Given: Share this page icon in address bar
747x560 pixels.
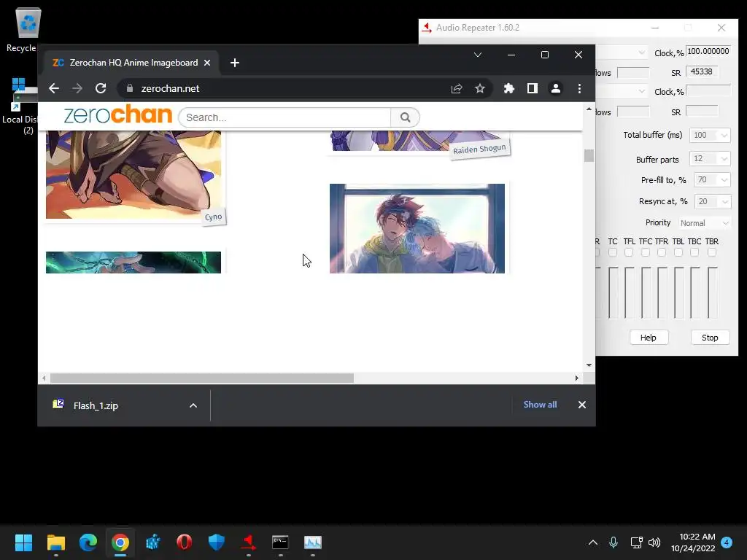Looking at the screenshot, I should (x=457, y=88).
